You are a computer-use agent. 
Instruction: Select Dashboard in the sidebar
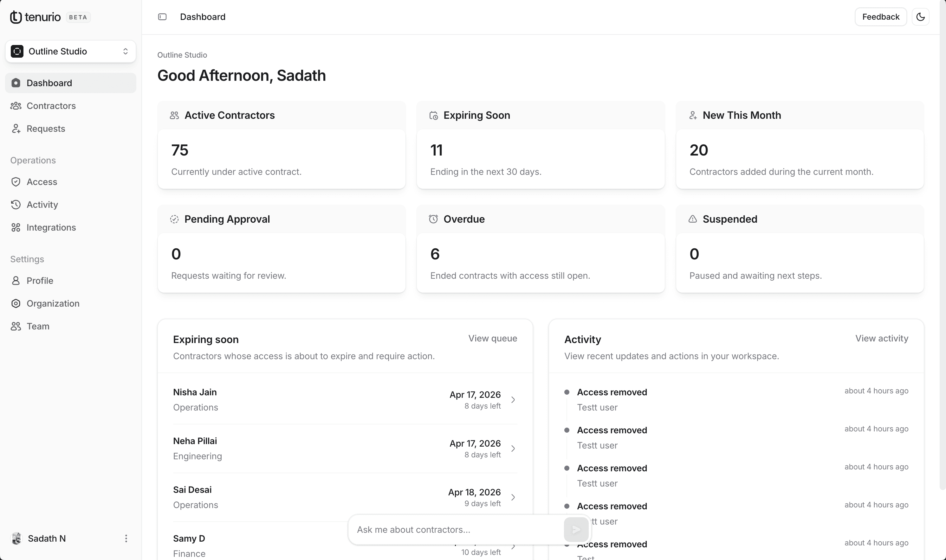click(x=49, y=83)
